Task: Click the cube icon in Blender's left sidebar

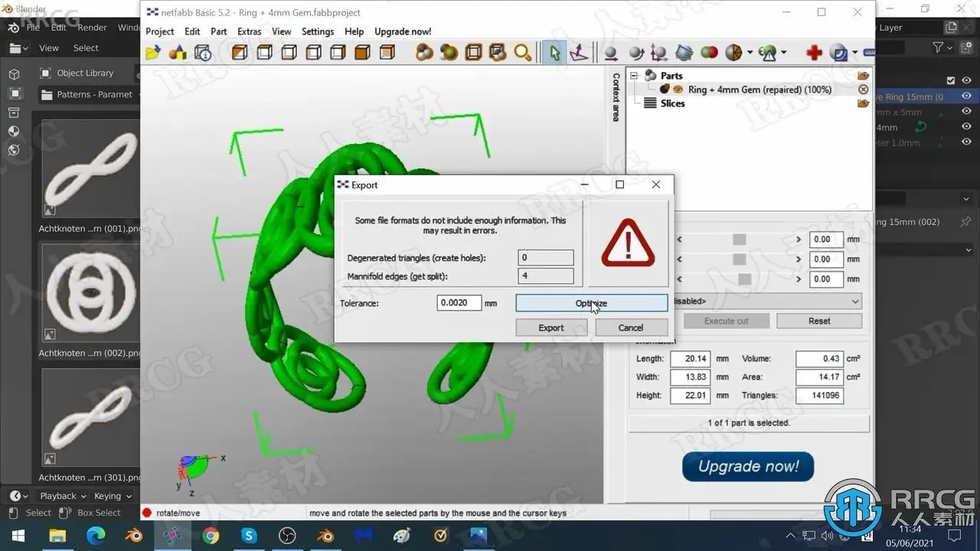Action: tap(14, 74)
